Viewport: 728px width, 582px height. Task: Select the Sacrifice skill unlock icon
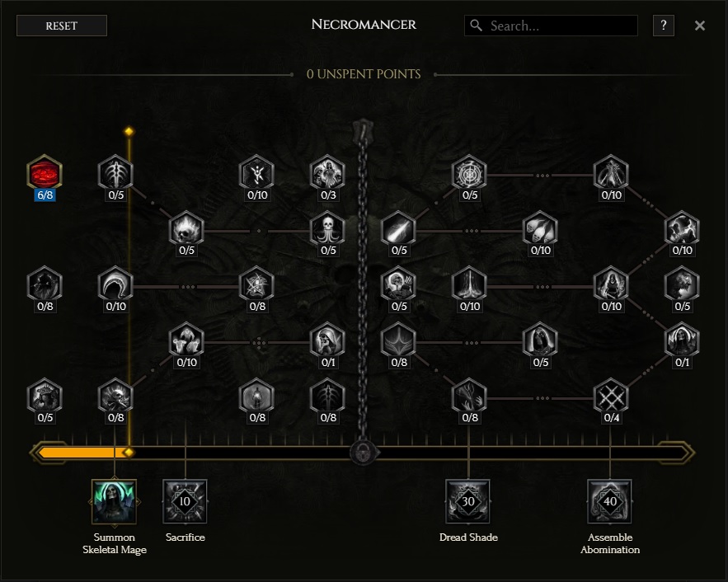coord(185,502)
